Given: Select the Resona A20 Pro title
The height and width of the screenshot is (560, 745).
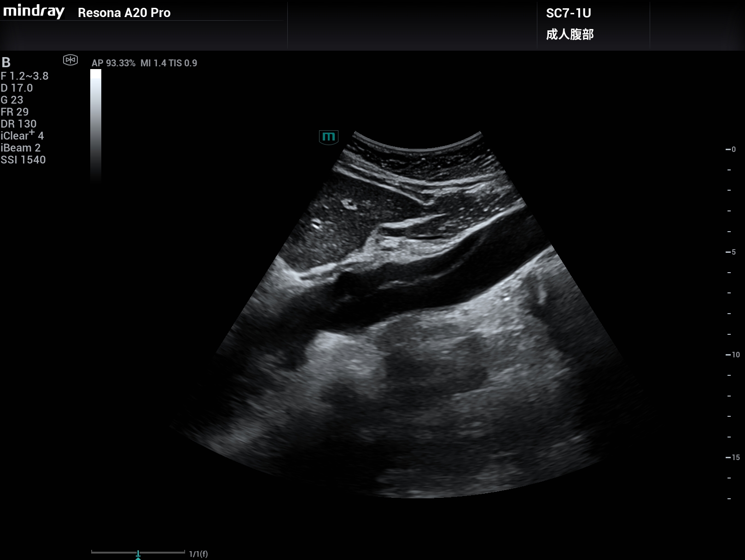Looking at the screenshot, I should click(x=124, y=13).
